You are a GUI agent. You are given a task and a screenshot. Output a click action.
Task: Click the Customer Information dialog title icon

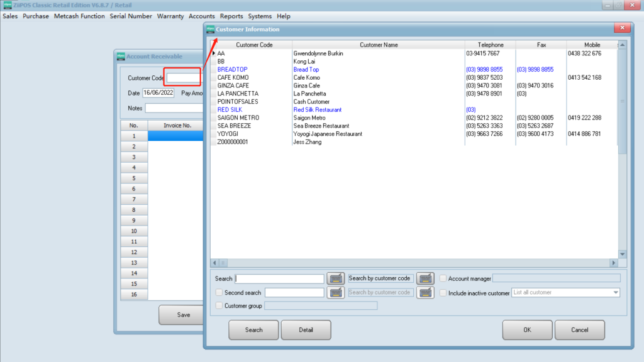click(211, 29)
